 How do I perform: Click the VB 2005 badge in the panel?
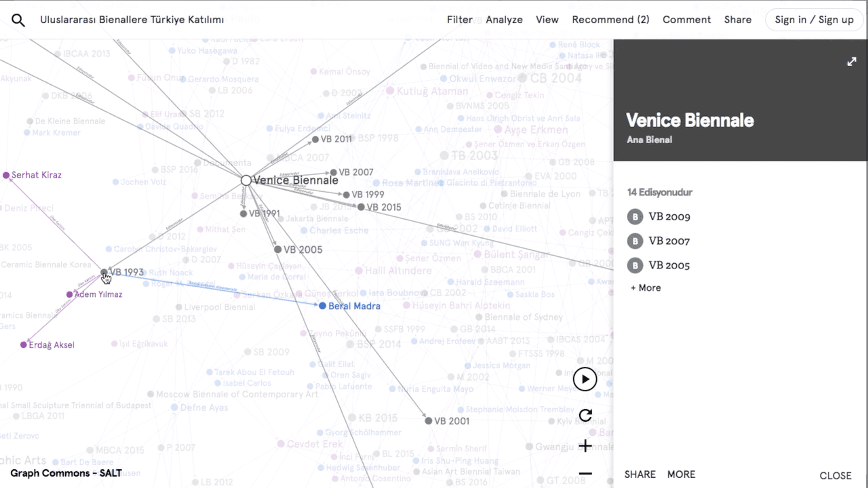(635, 265)
